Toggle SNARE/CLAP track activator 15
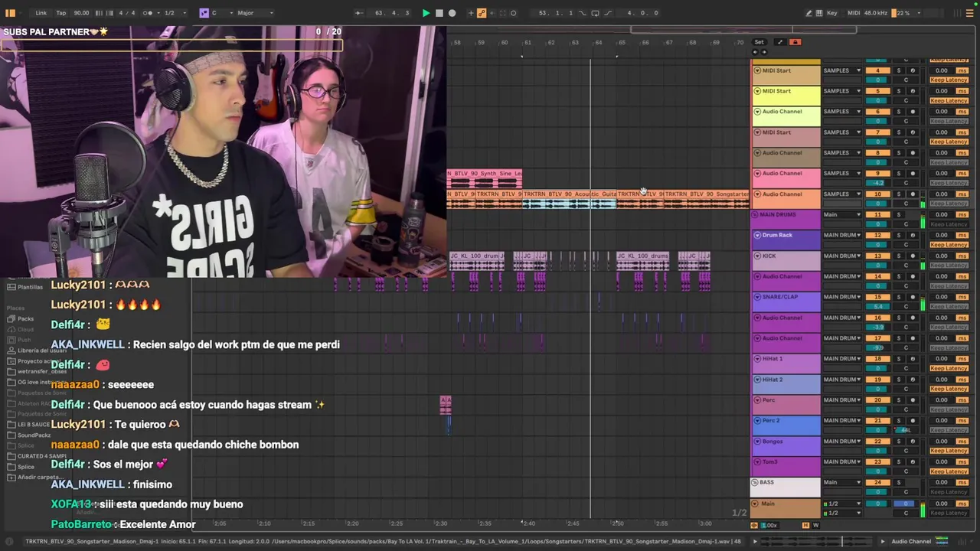980x551 pixels. pyautogui.click(x=878, y=297)
